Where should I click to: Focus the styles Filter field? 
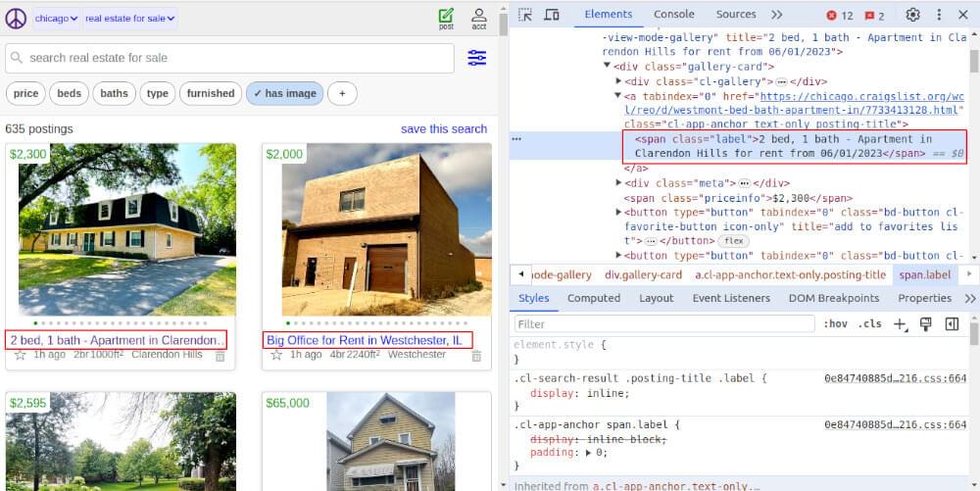664,323
